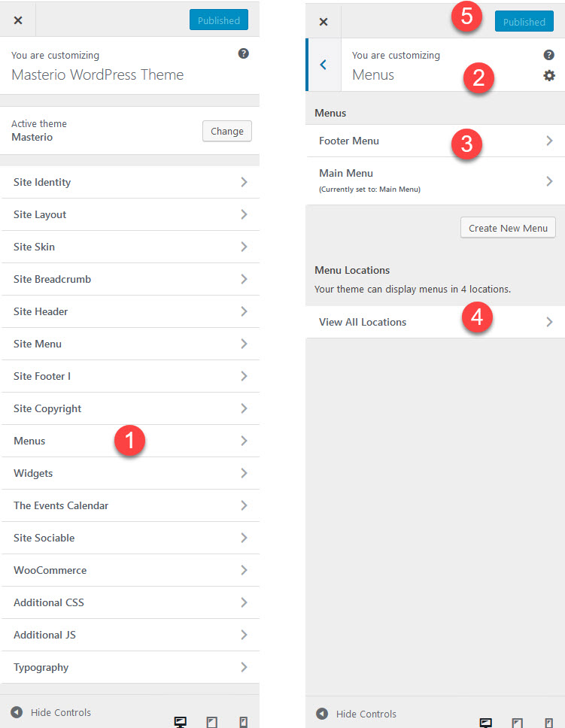Switch to mobile preview in left panel
The image size is (565, 728).
(x=243, y=721)
